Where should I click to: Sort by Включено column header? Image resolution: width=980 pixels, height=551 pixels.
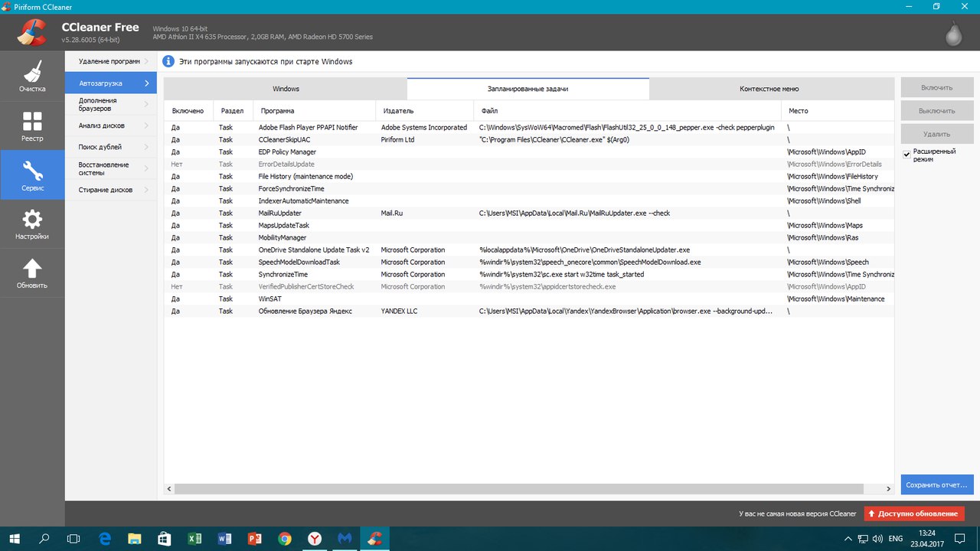coord(188,111)
